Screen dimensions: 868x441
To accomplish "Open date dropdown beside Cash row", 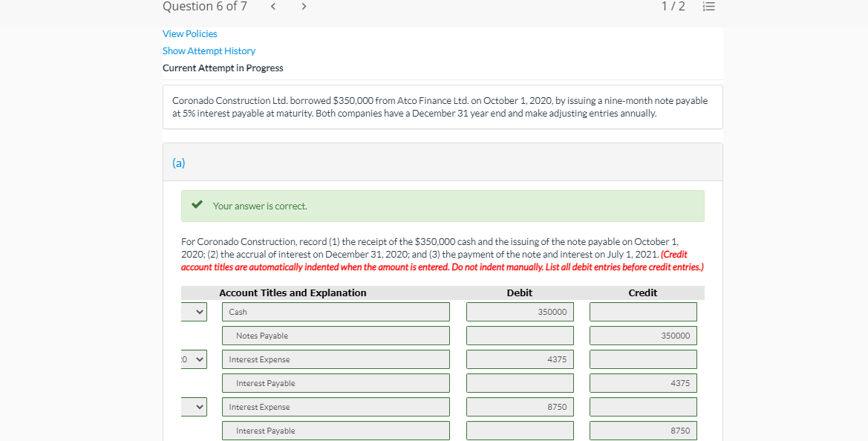I will tap(194, 312).
